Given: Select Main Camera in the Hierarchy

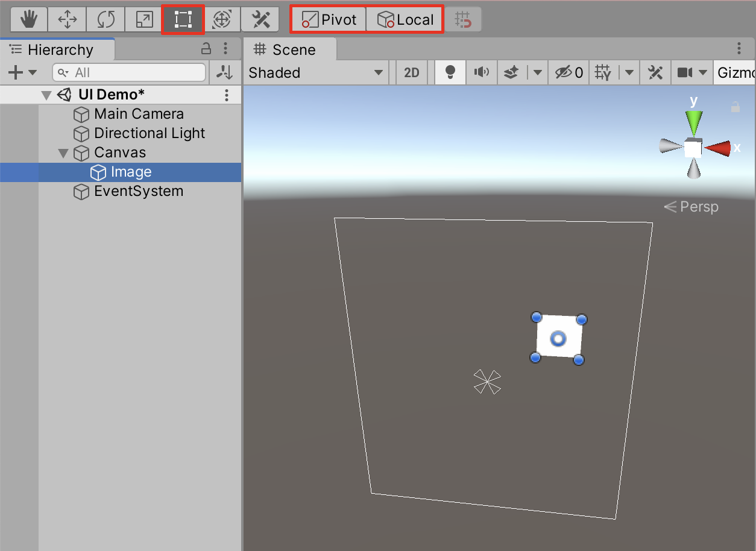Looking at the screenshot, I should [139, 114].
